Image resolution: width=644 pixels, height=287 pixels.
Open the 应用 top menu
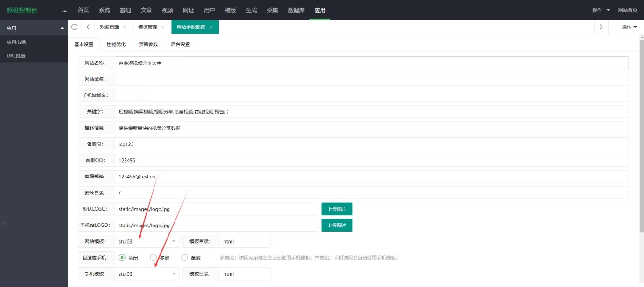click(320, 10)
